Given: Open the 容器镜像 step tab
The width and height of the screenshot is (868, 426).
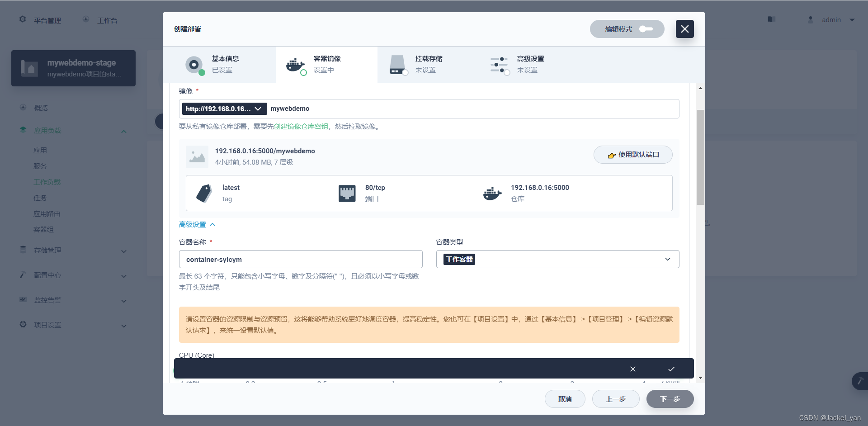Looking at the screenshot, I should (326, 65).
